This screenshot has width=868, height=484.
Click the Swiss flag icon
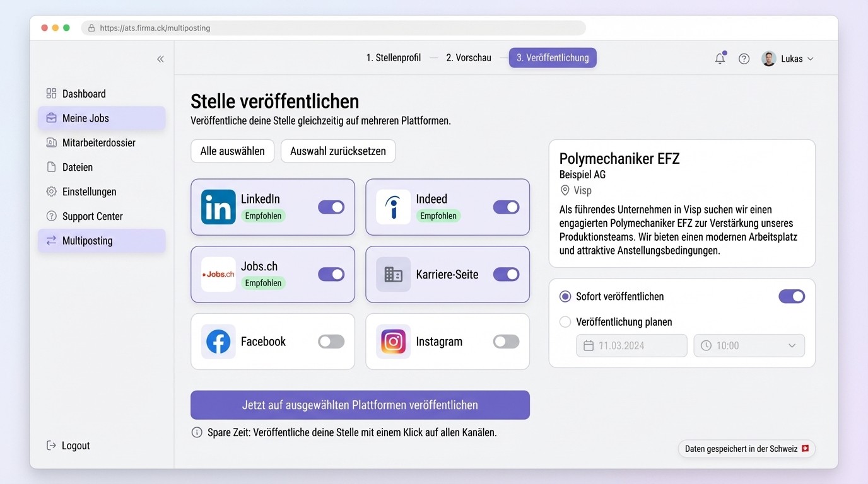pos(804,449)
